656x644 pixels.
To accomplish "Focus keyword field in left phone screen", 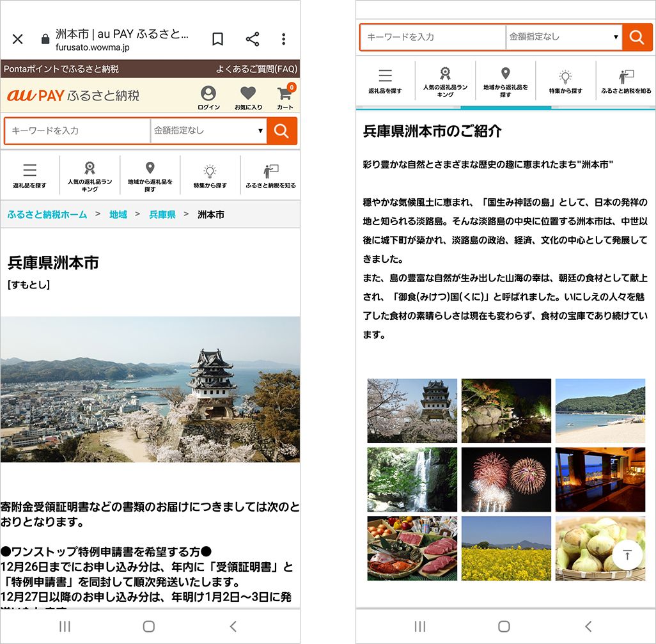I will click(x=77, y=130).
